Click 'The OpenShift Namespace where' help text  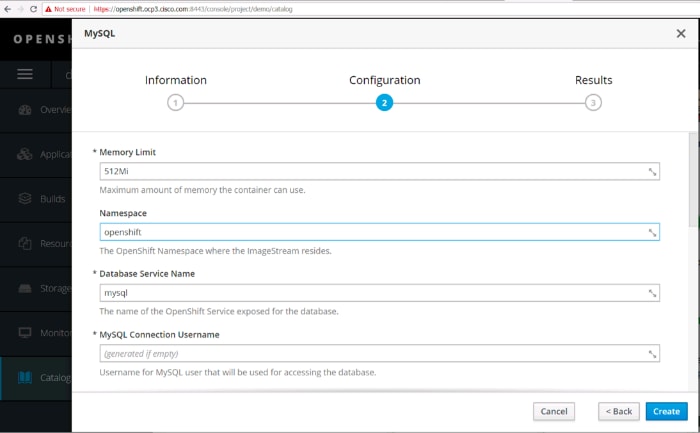coord(215,251)
